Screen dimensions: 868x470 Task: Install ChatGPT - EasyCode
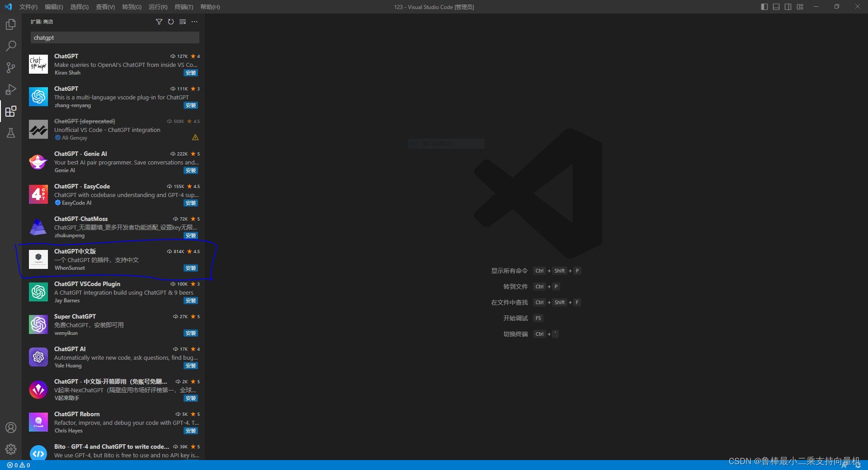click(x=191, y=203)
